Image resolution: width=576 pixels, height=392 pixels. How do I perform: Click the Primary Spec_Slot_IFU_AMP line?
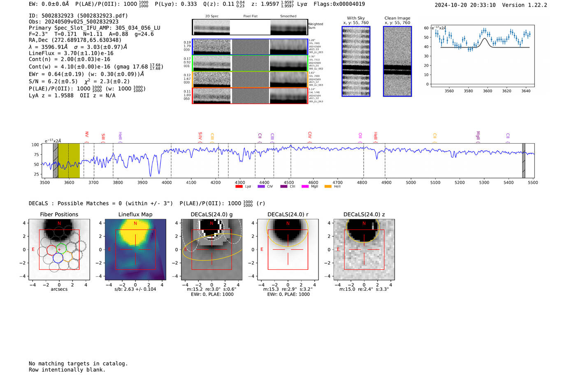tap(95, 28)
